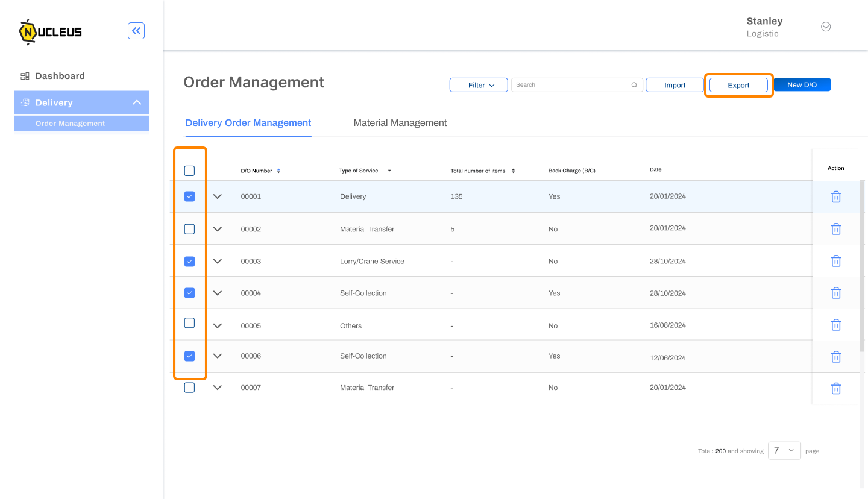The image size is (868, 499).
Task: Expand row details for order 00004
Action: [218, 293]
